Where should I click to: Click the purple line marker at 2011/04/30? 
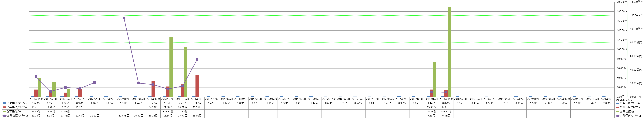[x=36, y=77]
